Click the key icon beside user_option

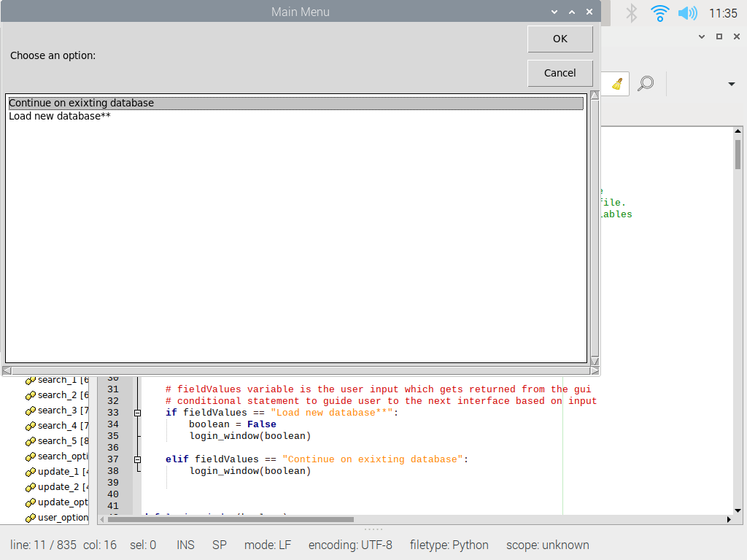(30, 517)
